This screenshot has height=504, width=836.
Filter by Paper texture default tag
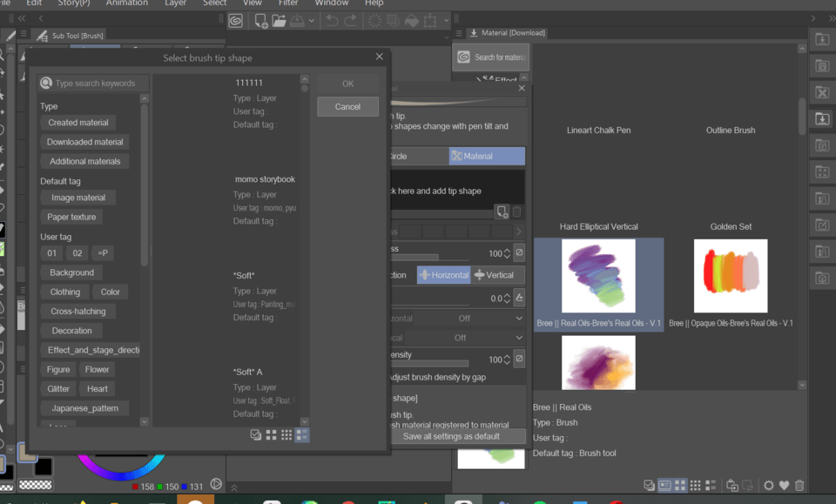coord(71,217)
